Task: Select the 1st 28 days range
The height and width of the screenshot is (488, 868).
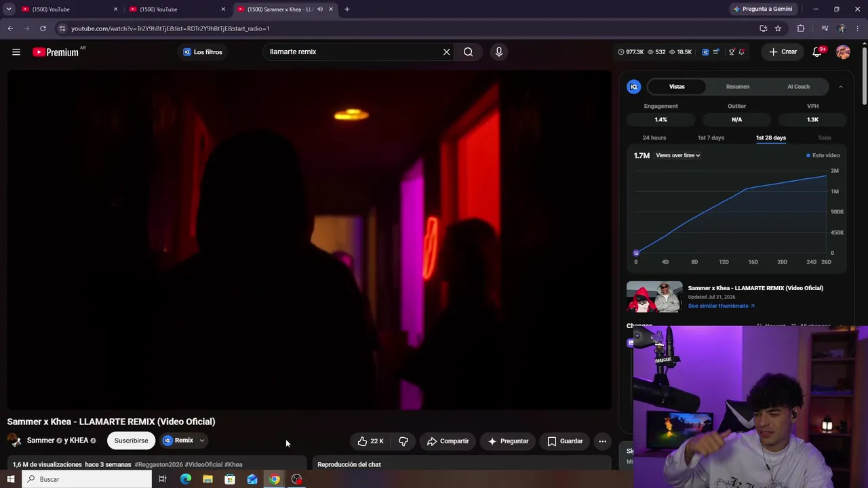Action: click(x=771, y=138)
